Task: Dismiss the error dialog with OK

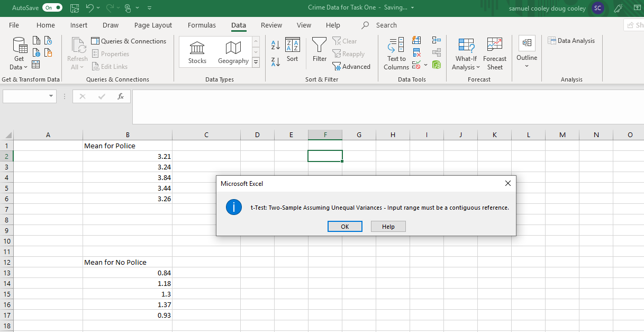Action: point(344,226)
